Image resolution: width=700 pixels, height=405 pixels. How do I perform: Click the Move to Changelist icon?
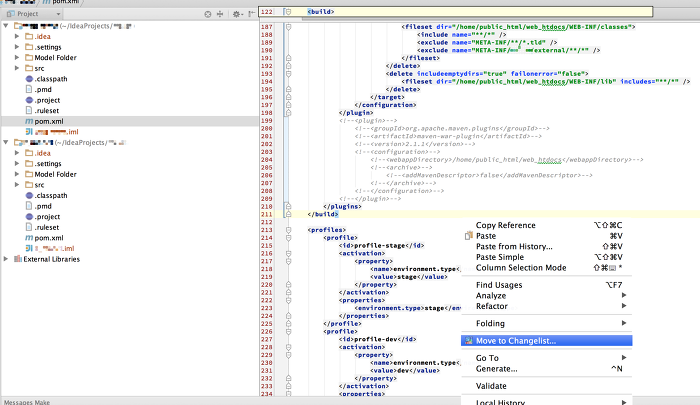pyautogui.click(x=468, y=341)
